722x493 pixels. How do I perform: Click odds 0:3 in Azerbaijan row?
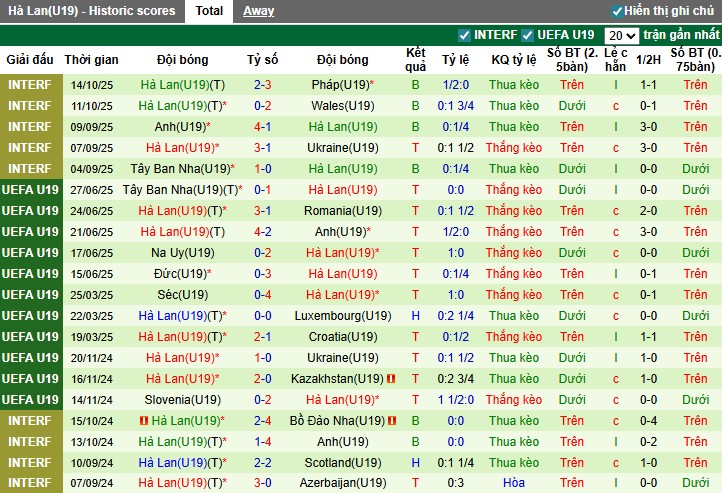[x=455, y=483]
